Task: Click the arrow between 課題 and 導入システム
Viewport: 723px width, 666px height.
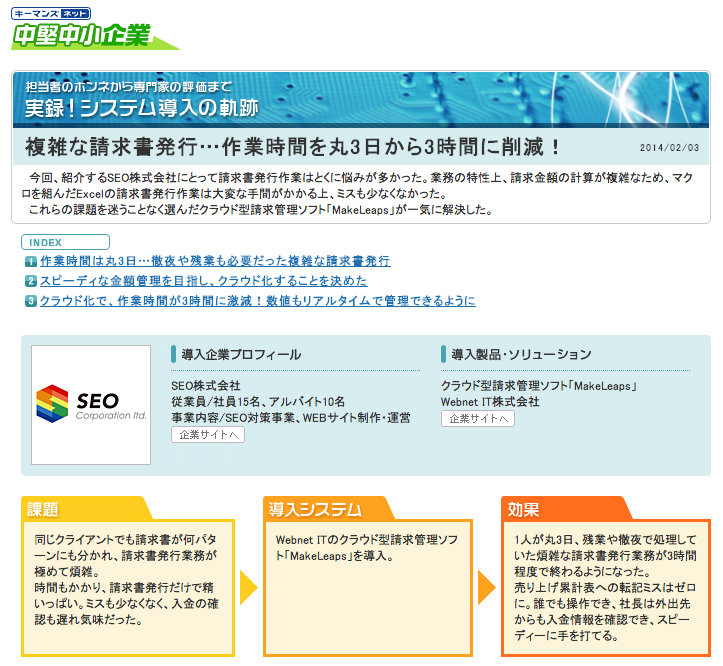Action: pyautogui.click(x=249, y=588)
